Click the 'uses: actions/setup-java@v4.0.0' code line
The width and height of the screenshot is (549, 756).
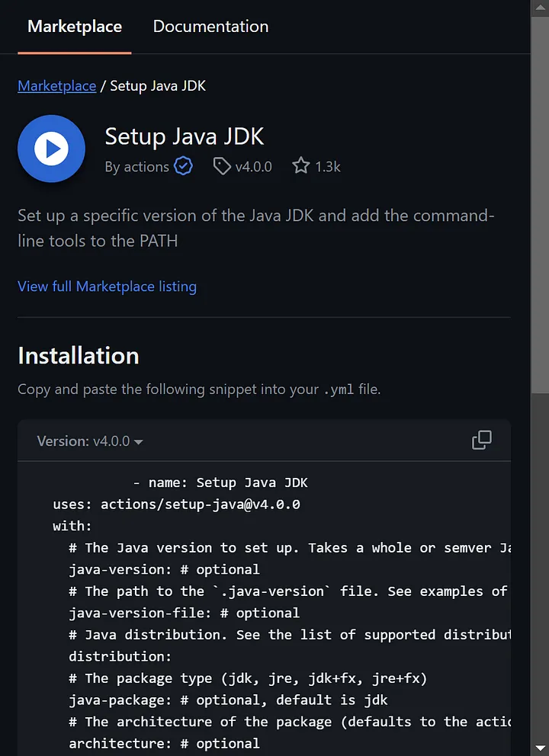(177, 505)
